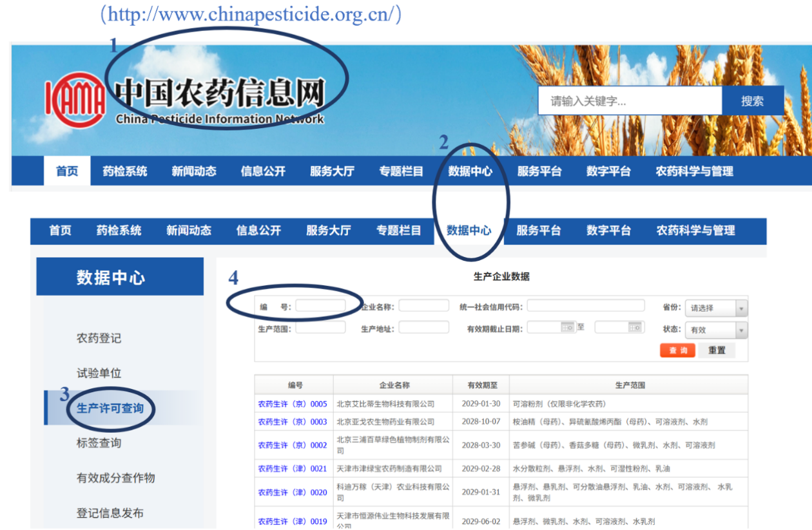The width and height of the screenshot is (812, 530).
Task: Select 生产许可查询 in the sidebar
Action: pyautogui.click(x=110, y=408)
